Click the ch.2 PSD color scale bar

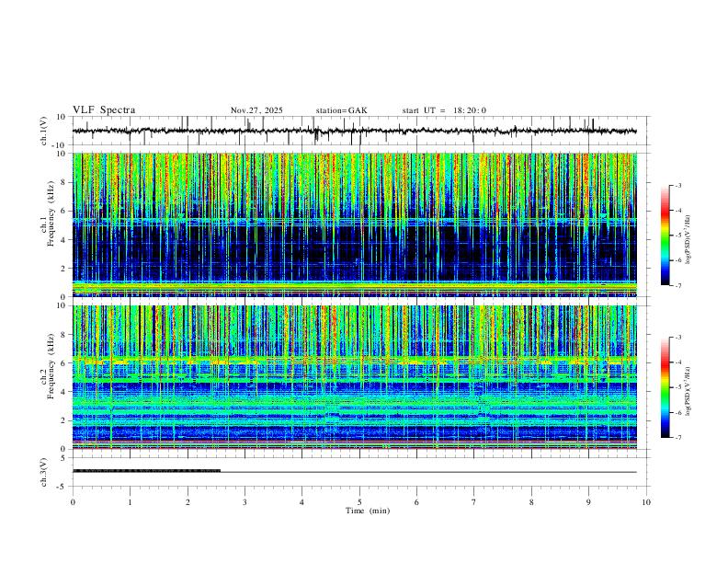665,387
